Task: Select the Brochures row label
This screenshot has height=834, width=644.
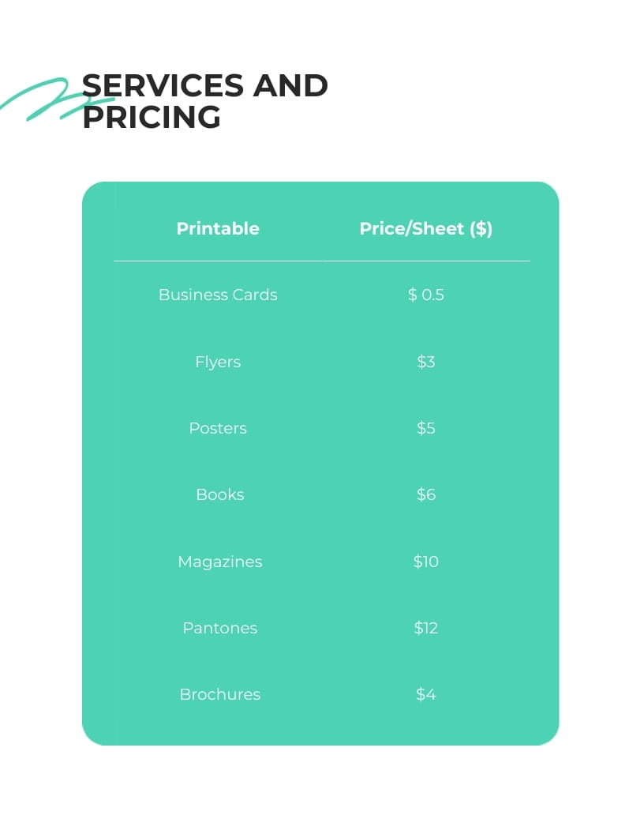Action: [x=219, y=694]
